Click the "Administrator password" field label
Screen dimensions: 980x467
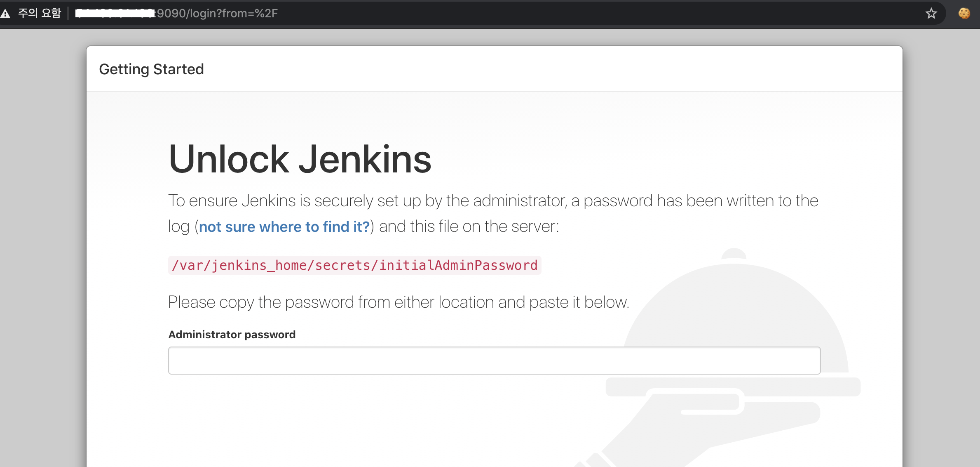point(232,335)
